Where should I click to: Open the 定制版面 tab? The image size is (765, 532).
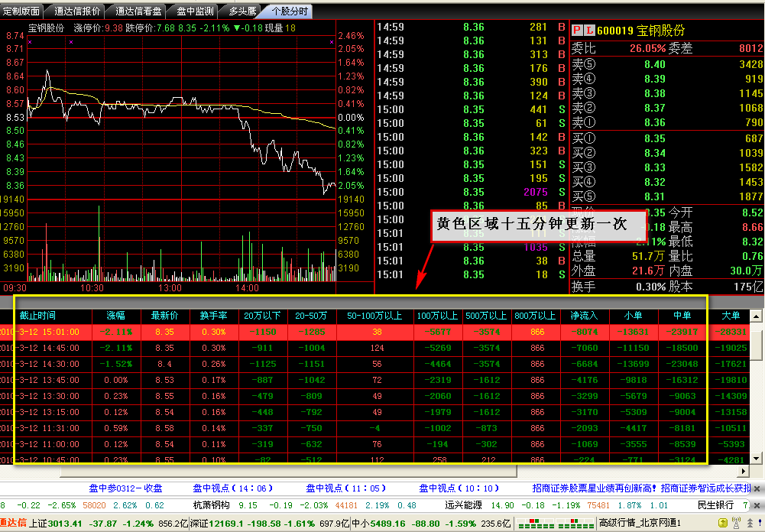21,11
